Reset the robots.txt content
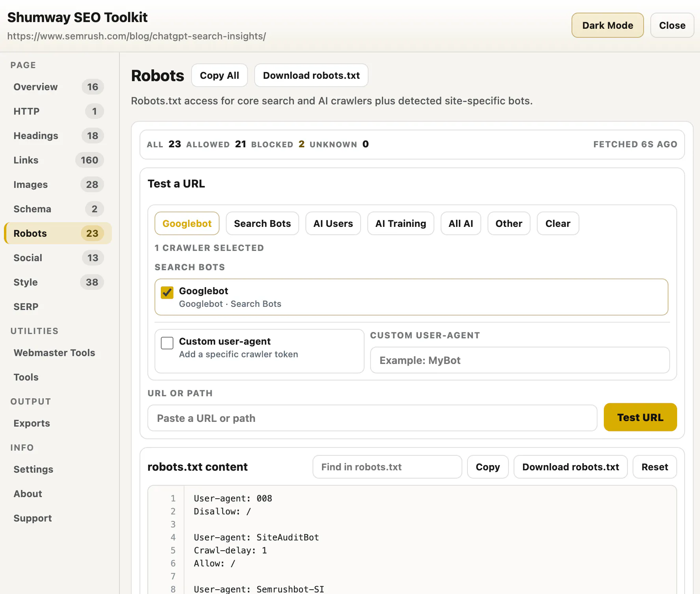Image resolution: width=700 pixels, height=594 pixels. pos(655,467)
